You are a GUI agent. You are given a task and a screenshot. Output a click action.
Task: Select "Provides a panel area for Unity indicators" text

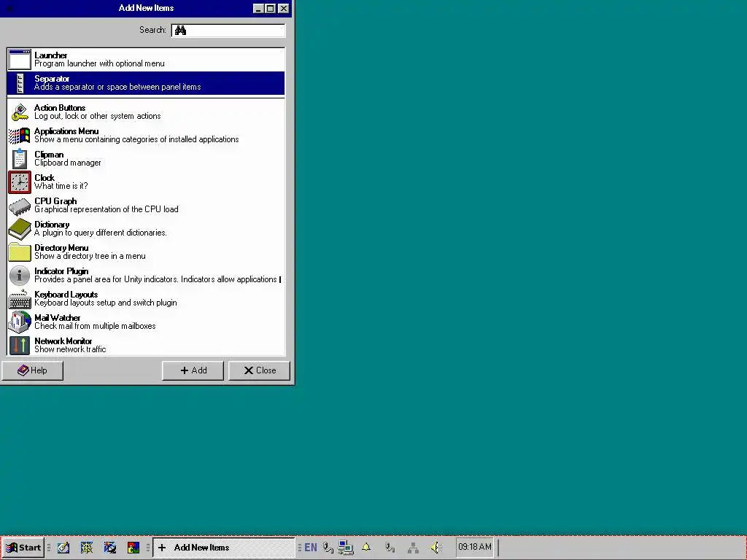click(x=107, y=279)
